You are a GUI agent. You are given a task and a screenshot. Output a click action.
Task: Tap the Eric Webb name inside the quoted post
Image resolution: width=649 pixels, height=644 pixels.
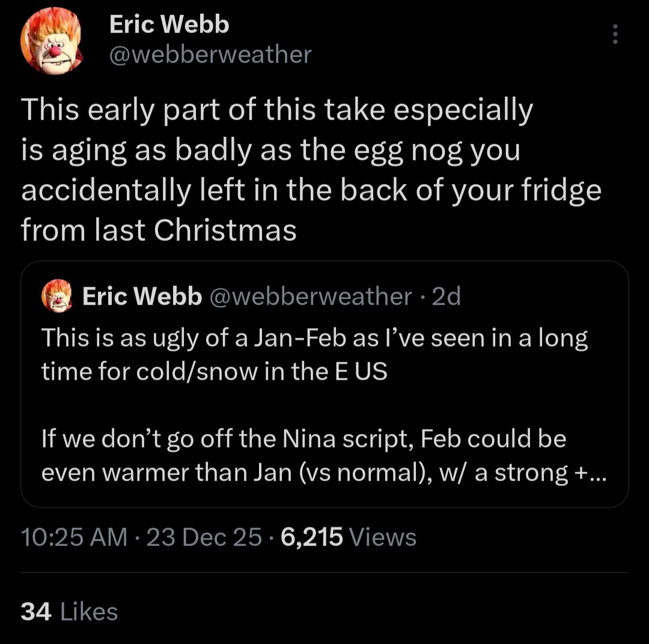click(142, 296)
